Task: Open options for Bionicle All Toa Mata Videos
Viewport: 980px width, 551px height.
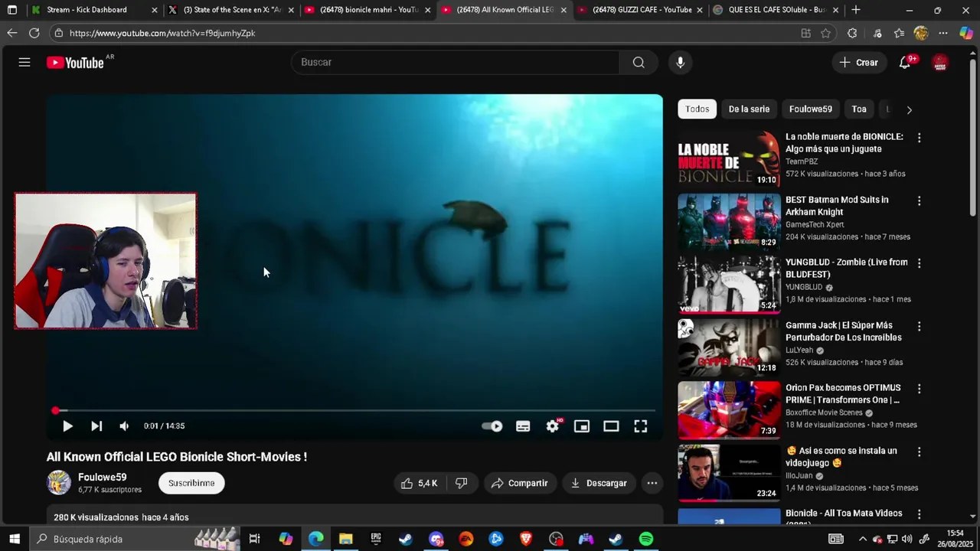Action: coord(919,514)
